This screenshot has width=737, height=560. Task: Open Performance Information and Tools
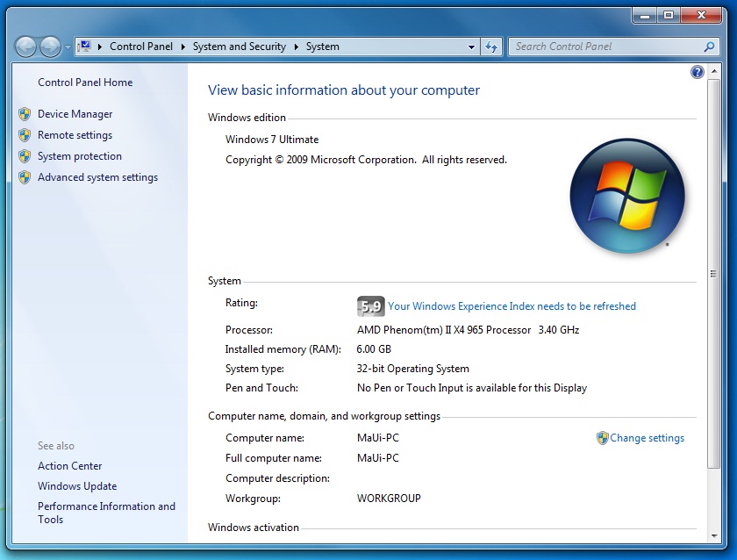[x=107, y=513]
